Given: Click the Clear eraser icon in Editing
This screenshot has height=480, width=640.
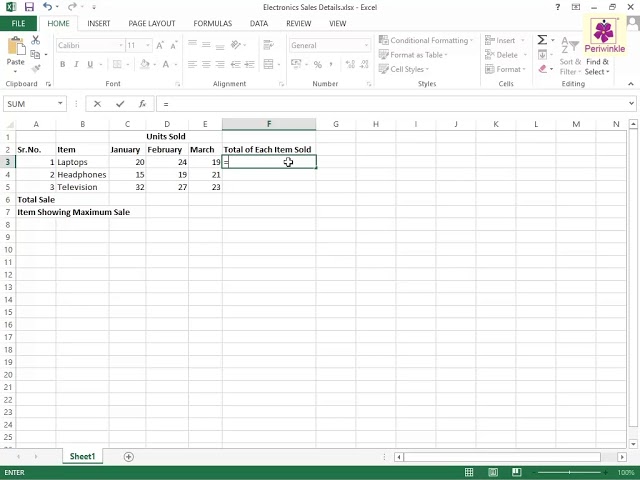Looking at the screenshot, I should [542, 69].
